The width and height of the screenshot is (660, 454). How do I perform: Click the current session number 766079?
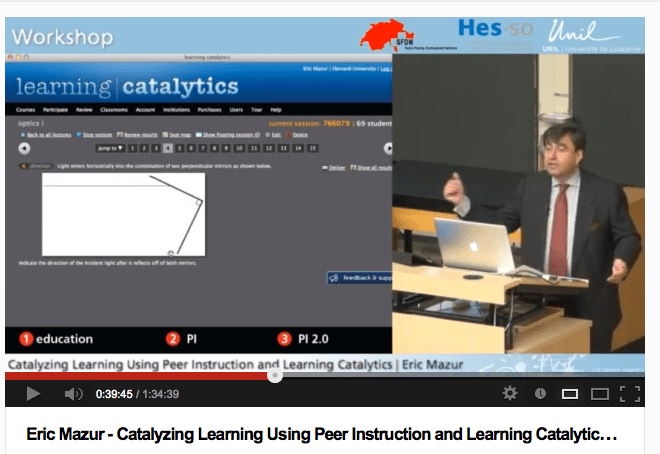[x=336, y=123]
